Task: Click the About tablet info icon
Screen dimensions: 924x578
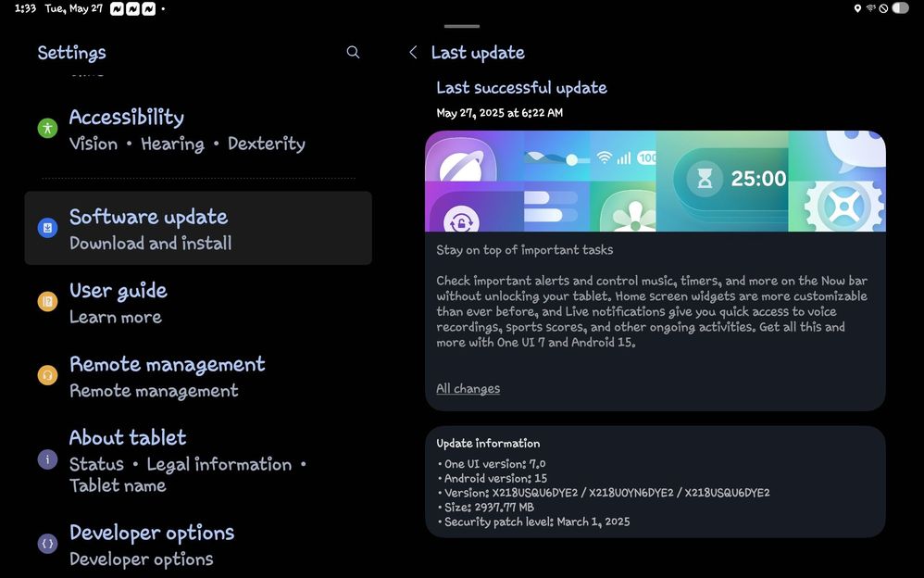Action: pyautogui.click(x=47, y=459)
